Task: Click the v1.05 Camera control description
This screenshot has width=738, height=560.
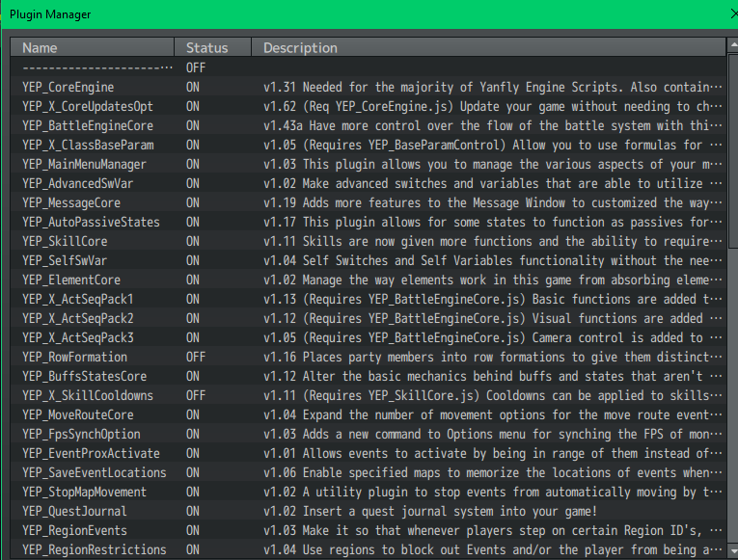Action: pyautogui.click(x=492, y=337)
